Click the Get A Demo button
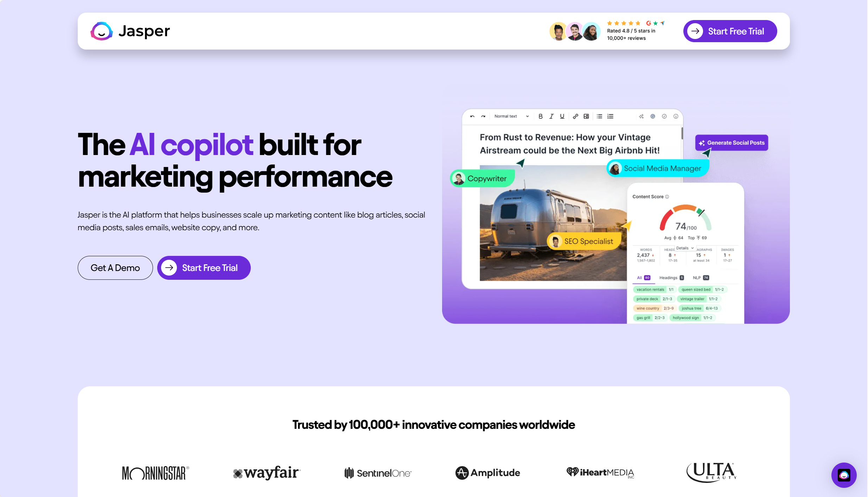This screenshot has height=497, width=868. [115, 267]
